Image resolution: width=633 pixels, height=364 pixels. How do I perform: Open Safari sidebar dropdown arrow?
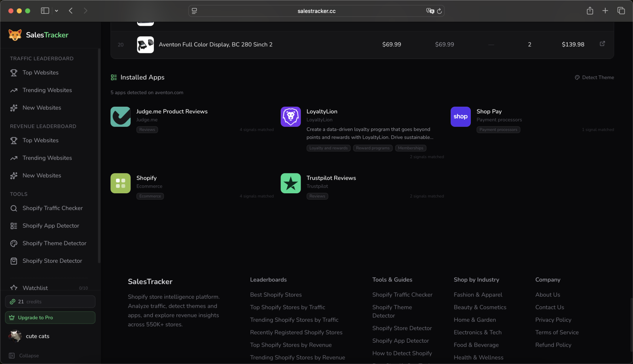point(57,11)
